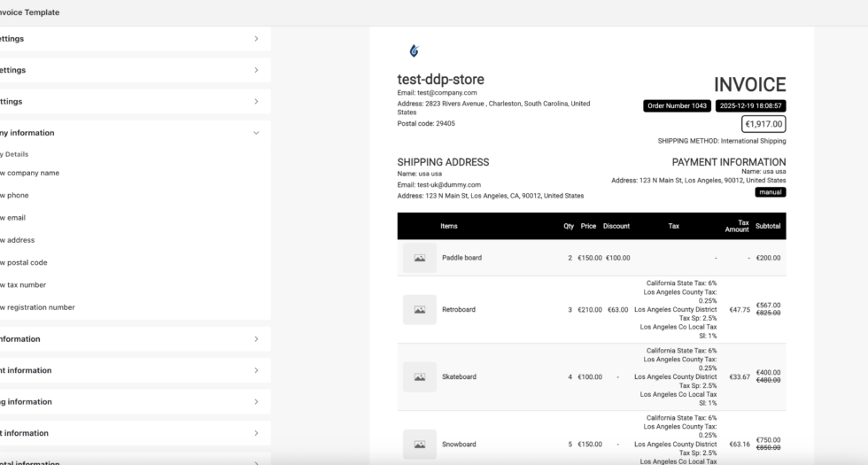Click the Skateboard image placeholder icon
868x465 pixels.
pos(419,376)
